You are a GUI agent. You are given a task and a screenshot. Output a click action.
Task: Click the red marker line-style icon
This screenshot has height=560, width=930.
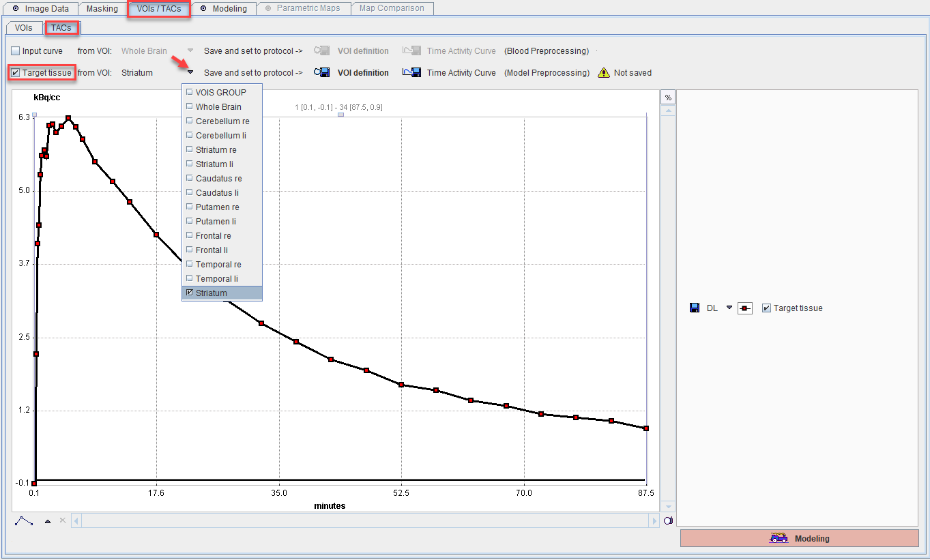coord(744,308)
